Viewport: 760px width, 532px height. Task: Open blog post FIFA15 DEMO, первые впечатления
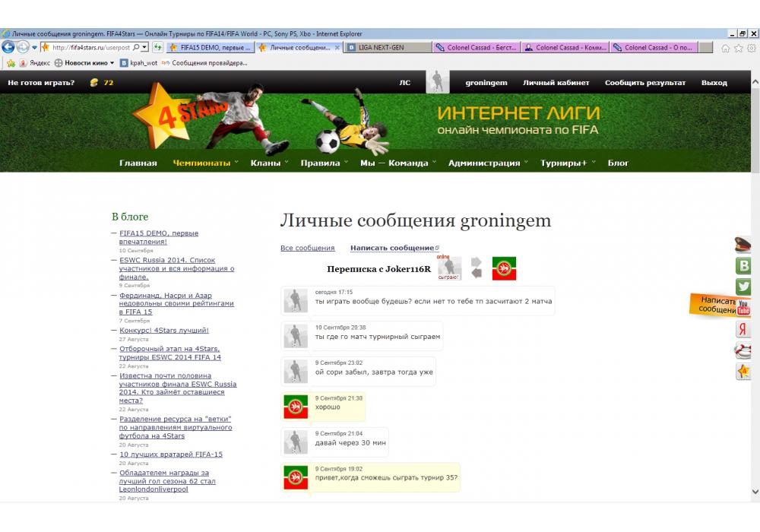tap(159, 237)
